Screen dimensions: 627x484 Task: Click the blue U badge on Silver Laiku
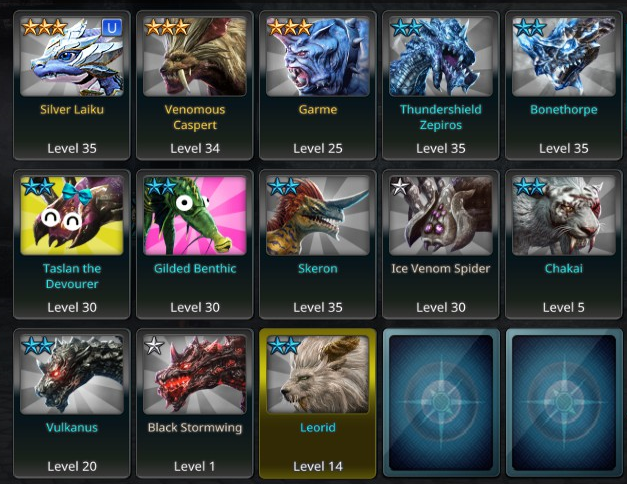(x=112, y=28)
